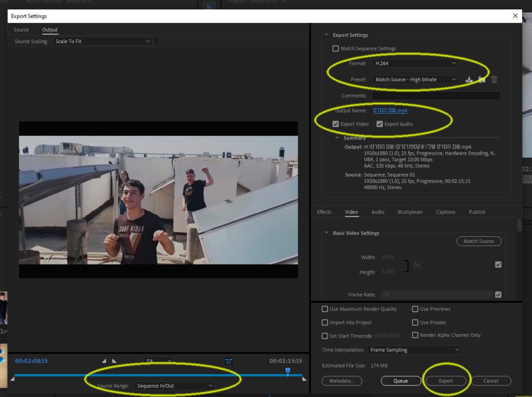Click the Set Out Point triangle icon
The image size is (532, 397).
click(x=114, y=361)
